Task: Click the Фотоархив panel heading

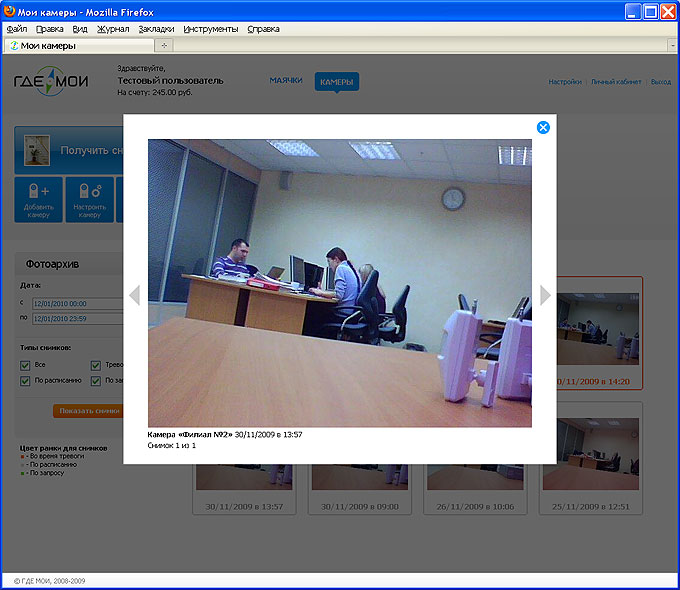Action: point(52,264)
